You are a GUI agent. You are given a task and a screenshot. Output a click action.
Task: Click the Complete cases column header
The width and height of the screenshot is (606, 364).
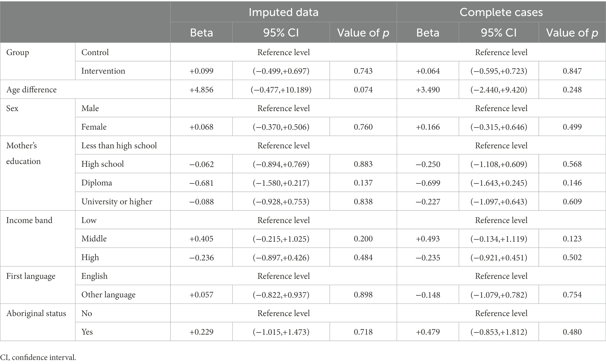point(501,12)
